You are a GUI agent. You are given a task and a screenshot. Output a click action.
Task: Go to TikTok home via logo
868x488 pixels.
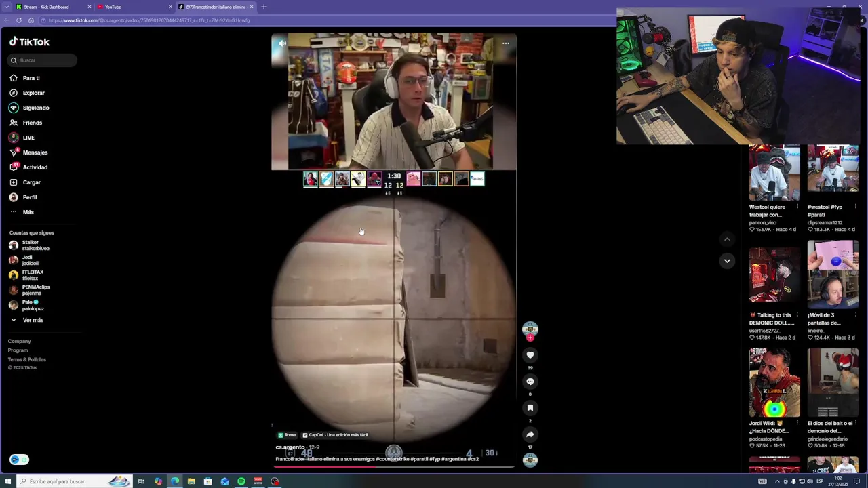(x=29, y=42)
